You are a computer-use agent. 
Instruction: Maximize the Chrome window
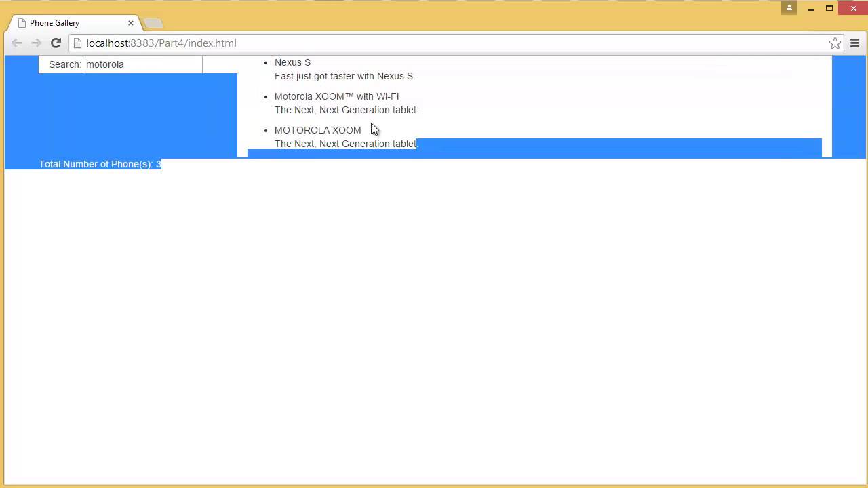(x=829, y=8)
